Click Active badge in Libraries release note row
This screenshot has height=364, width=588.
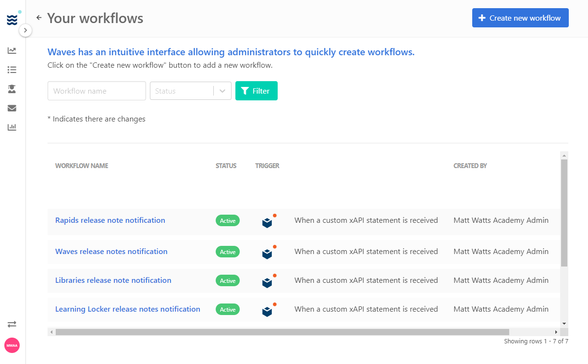[228, 281]
